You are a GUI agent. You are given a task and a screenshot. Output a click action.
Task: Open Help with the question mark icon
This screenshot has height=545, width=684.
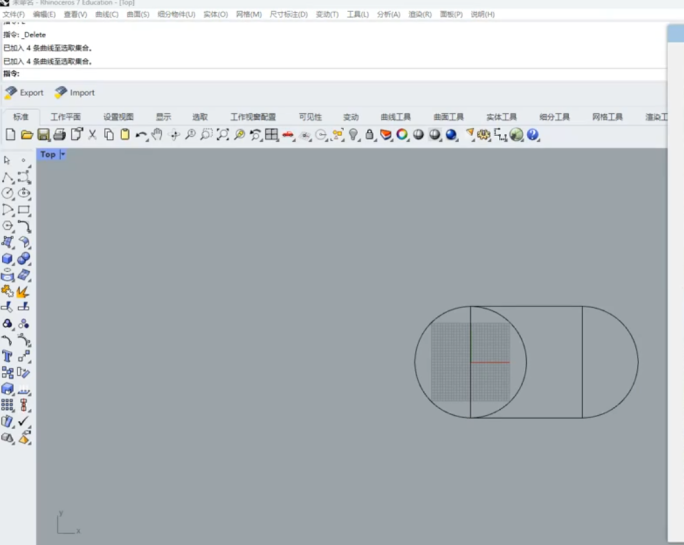click(x=533, y=135)
